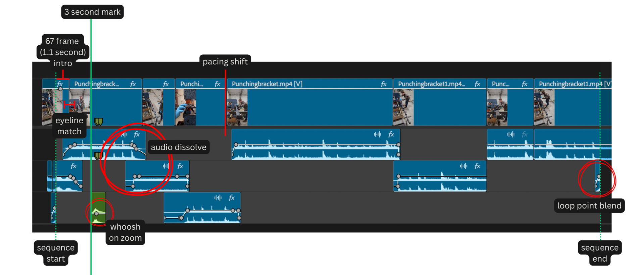Select the green whoosh audio clip
Image resolution: width=644 pixels, height=275 pixels.
click(99, 201)
